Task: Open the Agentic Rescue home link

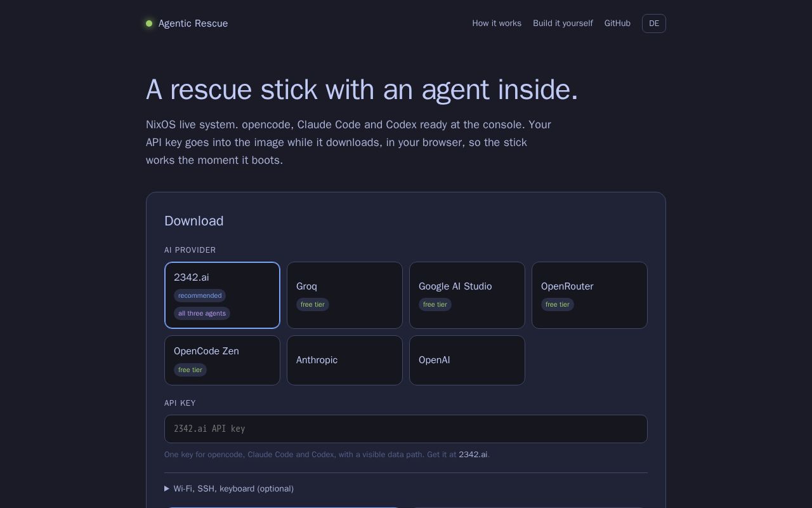Action: [187, 23]
